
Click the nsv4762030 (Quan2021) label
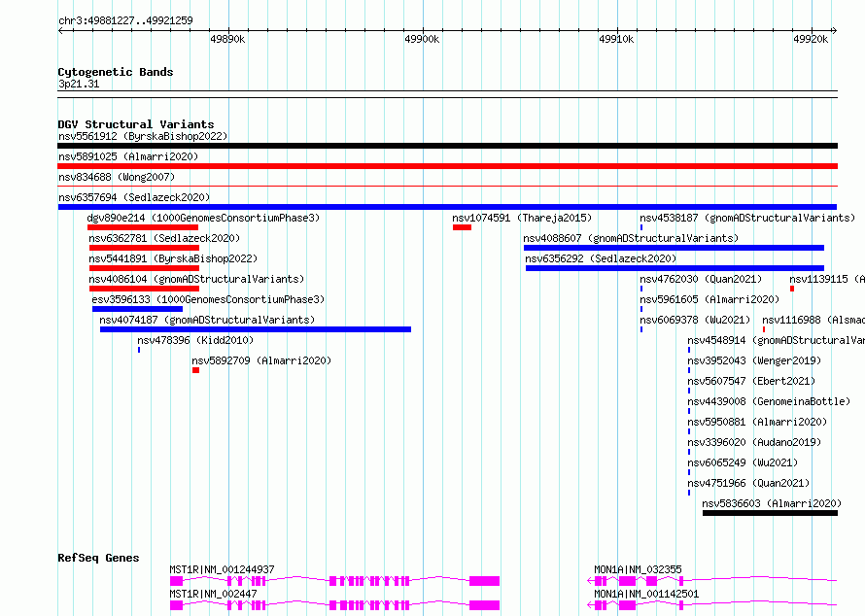701,279
